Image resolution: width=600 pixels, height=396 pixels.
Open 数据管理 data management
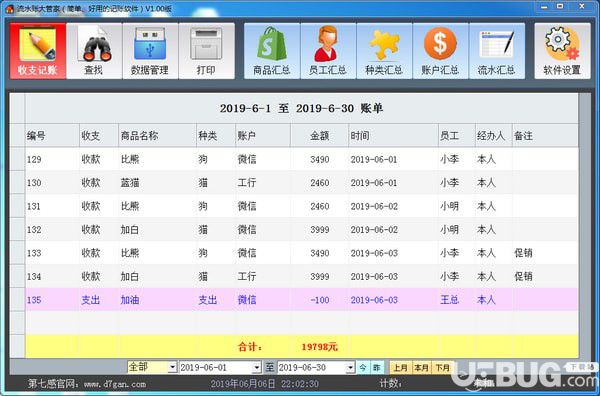click(x=150, y=51)
